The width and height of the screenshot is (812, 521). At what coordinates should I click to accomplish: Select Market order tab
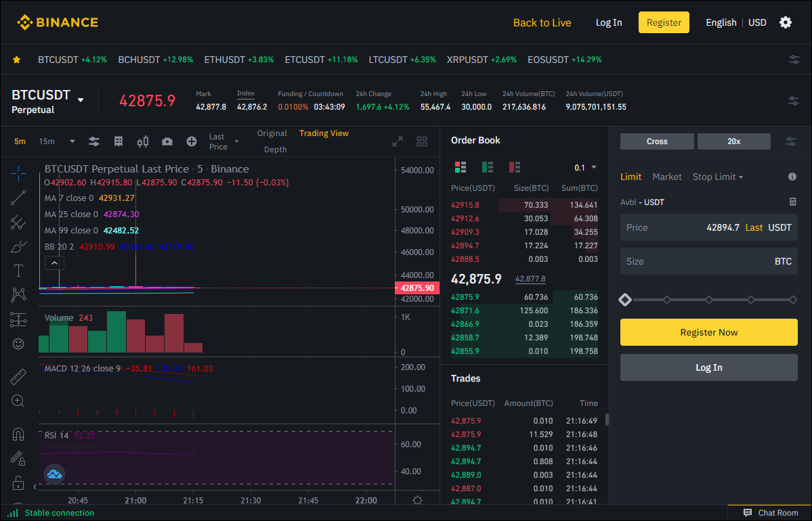pyautogui.click(x=667, y=177)
